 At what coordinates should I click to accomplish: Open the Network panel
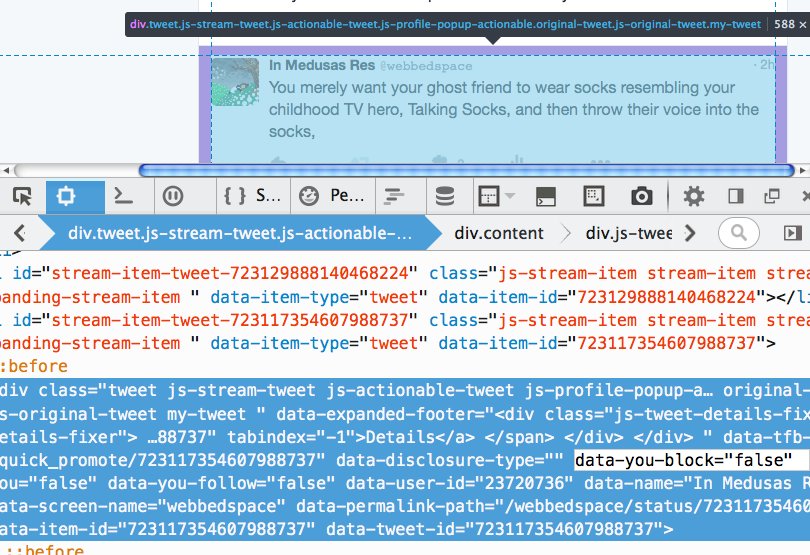tap(394, 196)
